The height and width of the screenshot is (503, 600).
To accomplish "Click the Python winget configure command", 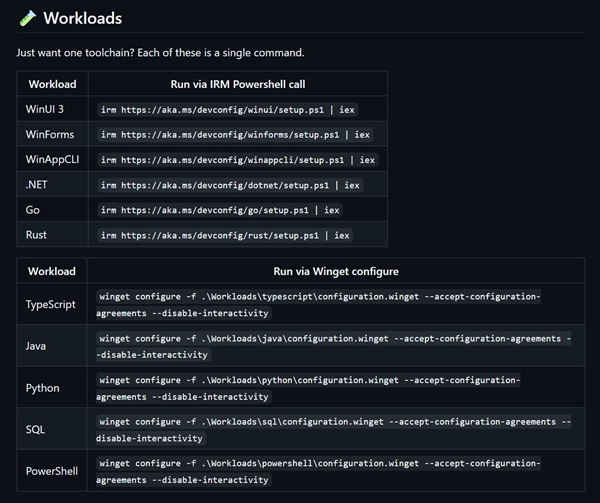I will pyautogui.click(x=308, y=388).
